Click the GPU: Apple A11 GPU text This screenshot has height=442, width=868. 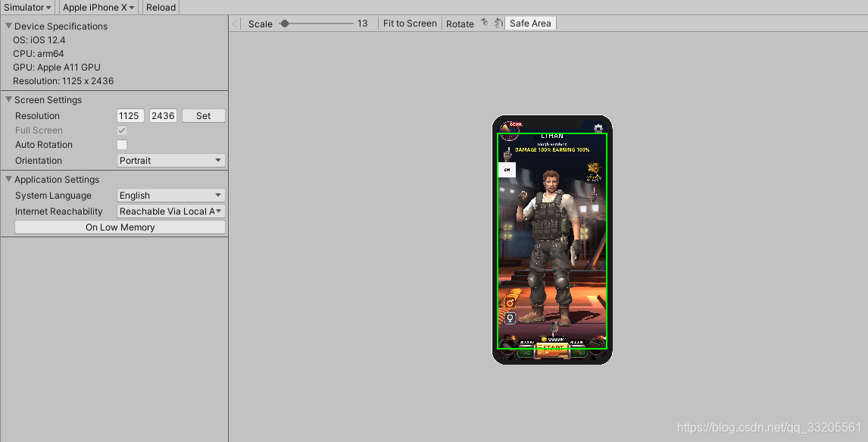point(57,67)
